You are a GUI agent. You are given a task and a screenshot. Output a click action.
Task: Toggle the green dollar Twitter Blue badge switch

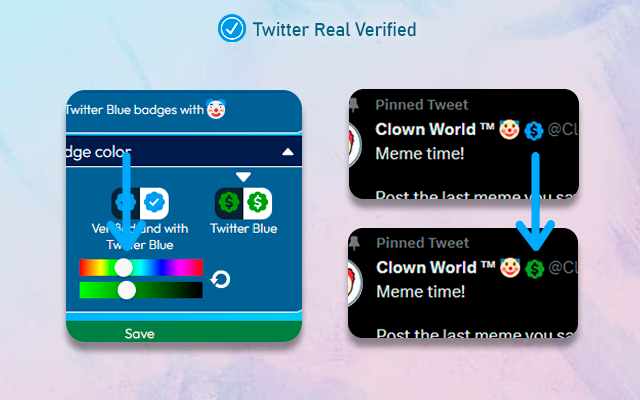click(243, 203)
